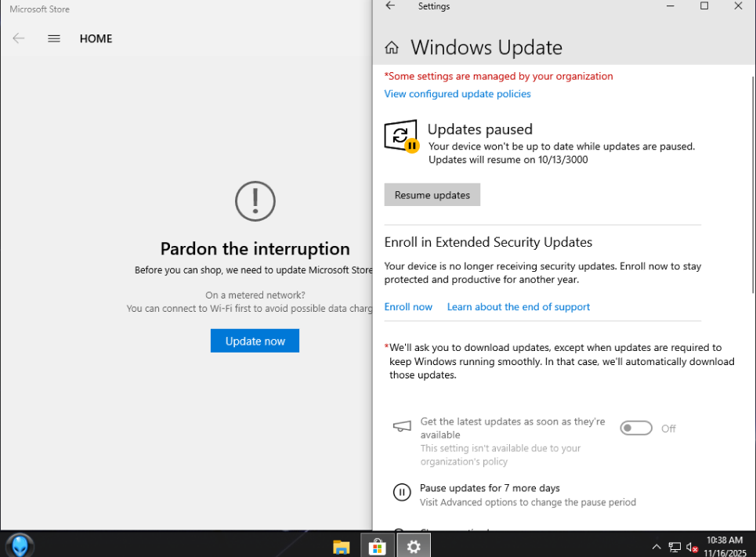
Task: Click the muted volume tray icon
Action: click(x=692, y=548)
